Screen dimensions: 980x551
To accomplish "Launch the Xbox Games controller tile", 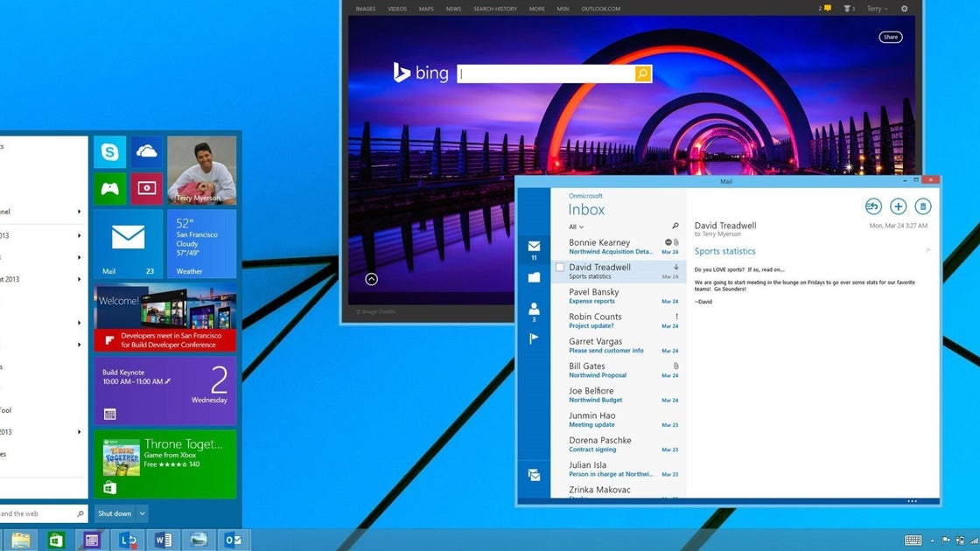I will [110, 189].
